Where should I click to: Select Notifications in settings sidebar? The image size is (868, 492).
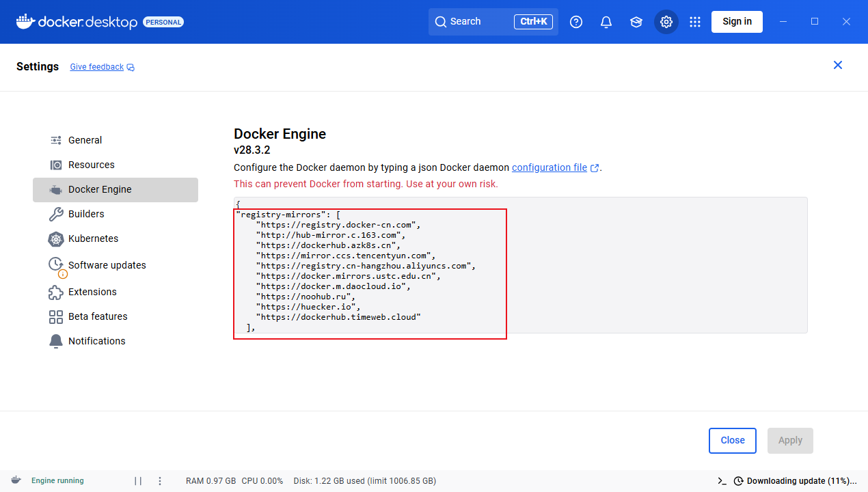(116, 341)
